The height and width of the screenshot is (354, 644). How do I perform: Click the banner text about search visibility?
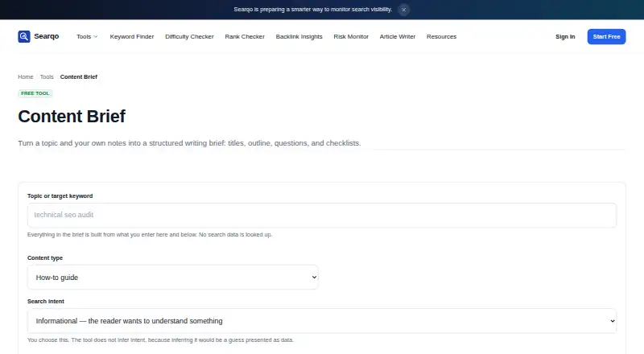[x=313, y=10]
